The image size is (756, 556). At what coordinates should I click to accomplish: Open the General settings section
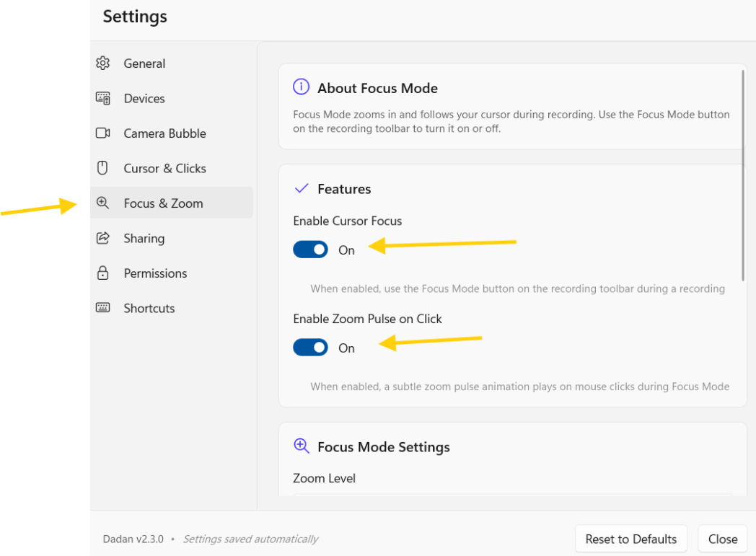(x=172, y=63)
